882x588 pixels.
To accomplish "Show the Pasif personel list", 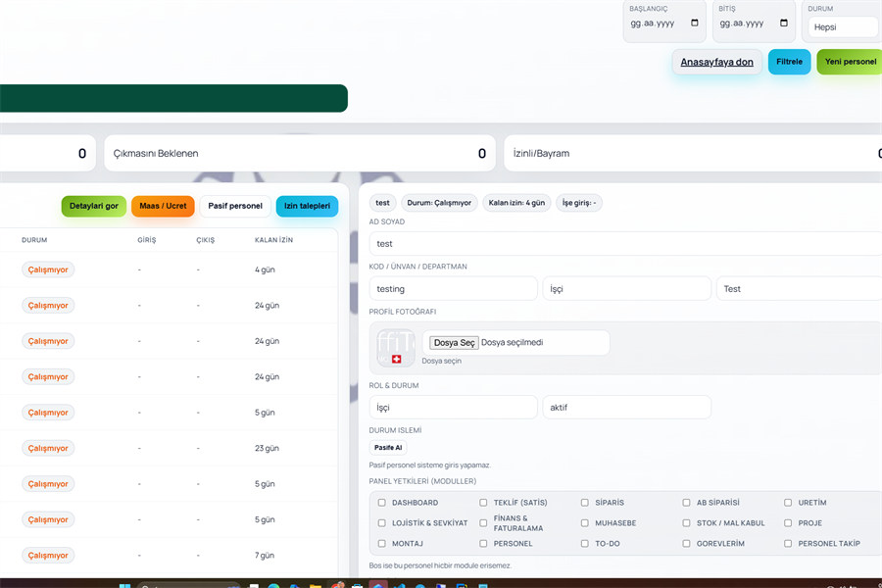I will tap(235, 206).
